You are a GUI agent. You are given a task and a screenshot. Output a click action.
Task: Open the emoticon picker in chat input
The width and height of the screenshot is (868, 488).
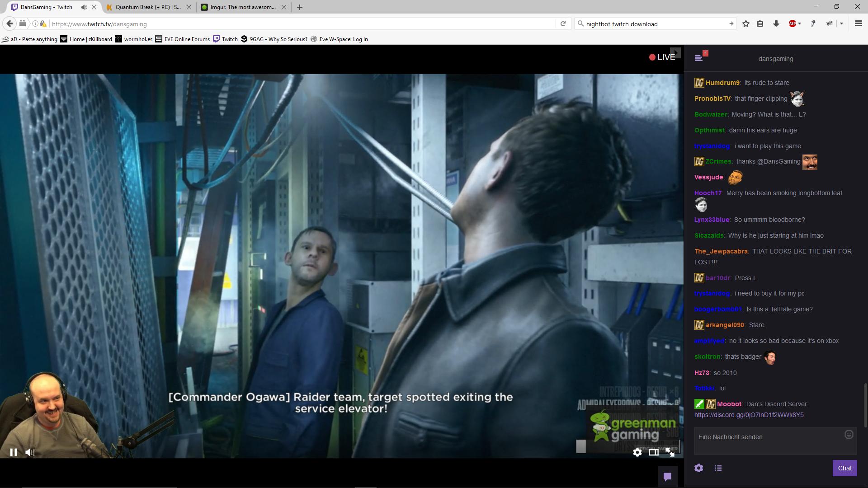(x=849, y=435)
